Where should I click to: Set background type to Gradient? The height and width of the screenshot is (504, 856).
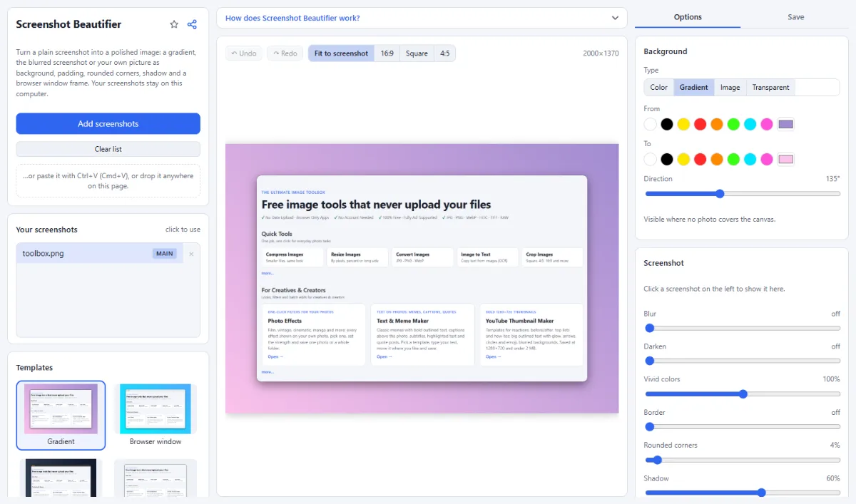tap(693, 88)
